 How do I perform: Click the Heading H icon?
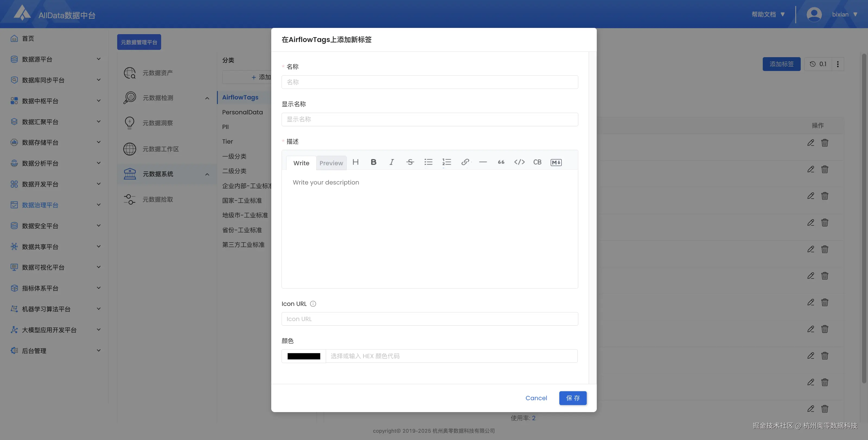[x=356, y=162]
